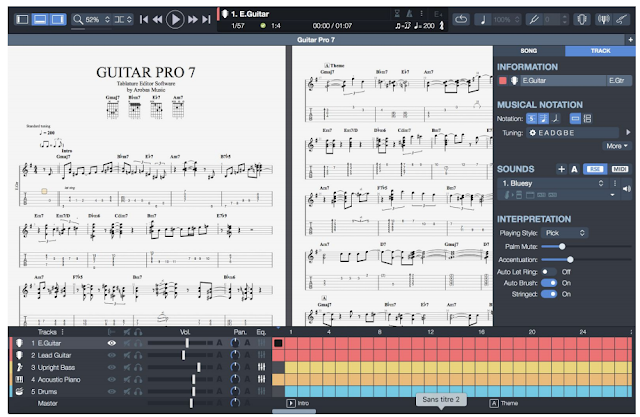Open the More dropdown in Musical Notation
Screen dimensions: 640x417
pyautogui.click(x=617, y=146)
